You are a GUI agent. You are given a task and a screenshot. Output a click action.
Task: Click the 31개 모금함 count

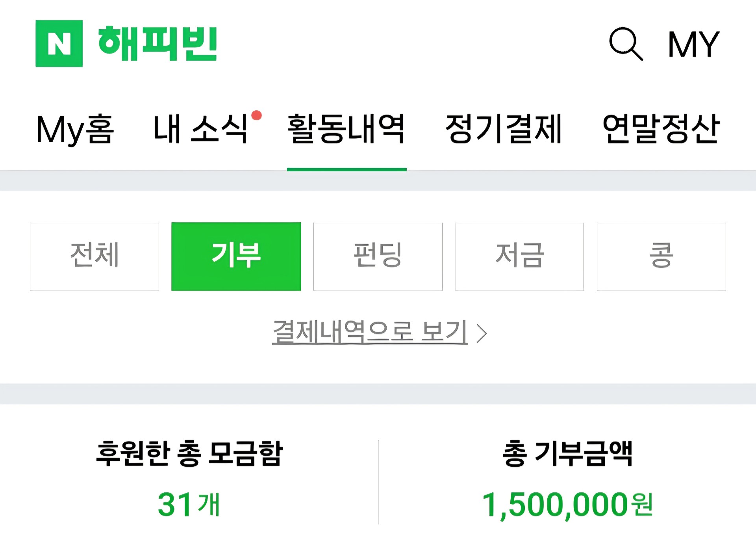189,504
